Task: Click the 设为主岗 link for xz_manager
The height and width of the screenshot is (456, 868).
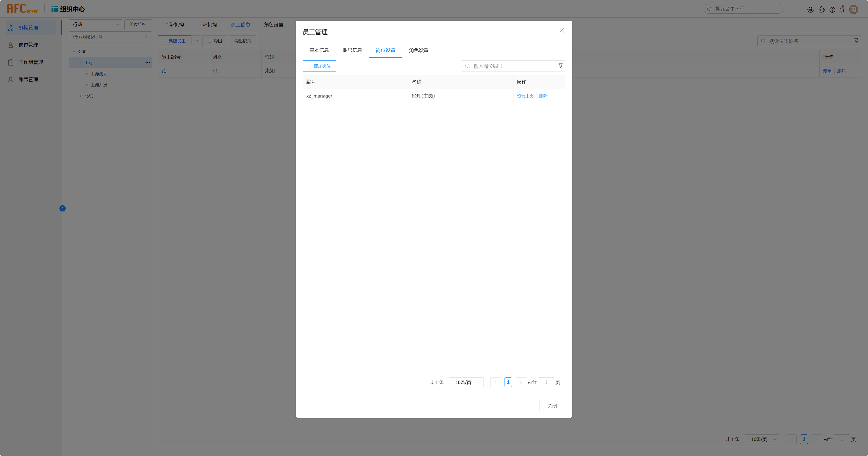Action: click(x=525, y=96)
